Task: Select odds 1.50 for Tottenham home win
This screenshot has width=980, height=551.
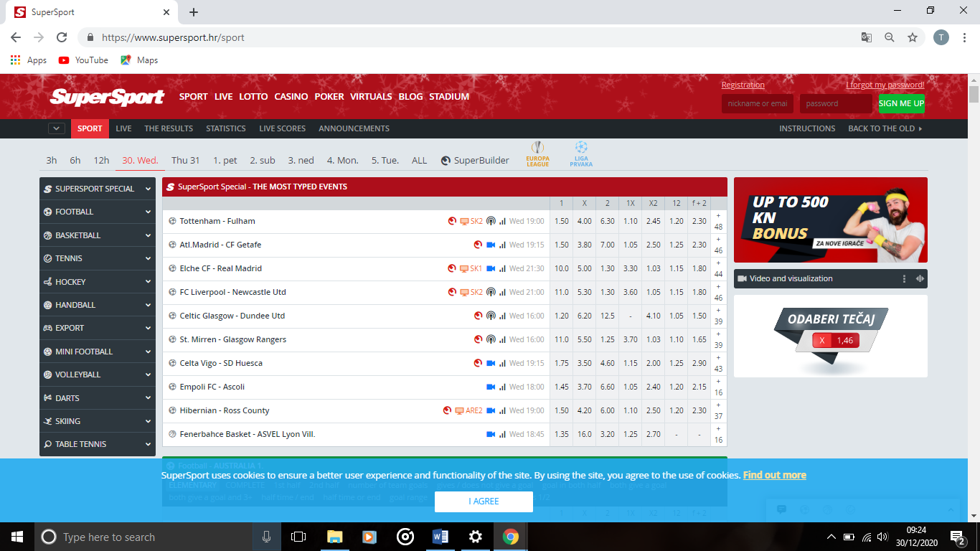Action: [561, 221]
